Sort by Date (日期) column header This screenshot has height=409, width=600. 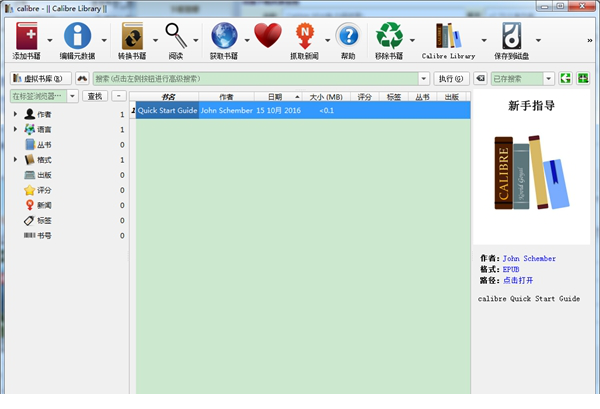(x=278, y=97)
